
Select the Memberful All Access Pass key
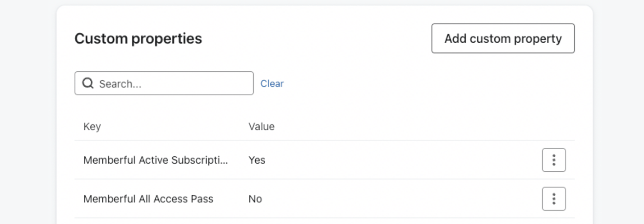pos(148,199)
